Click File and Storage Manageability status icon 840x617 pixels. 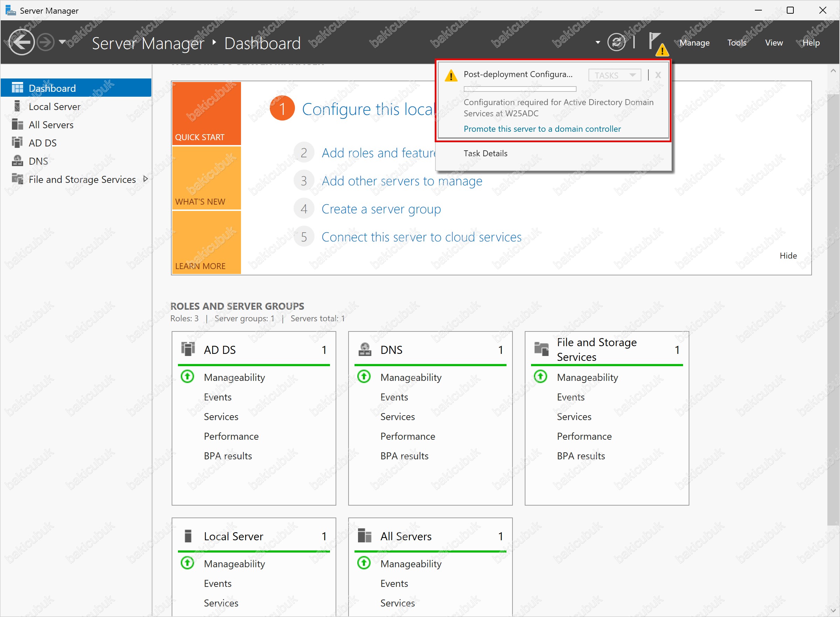541,376
